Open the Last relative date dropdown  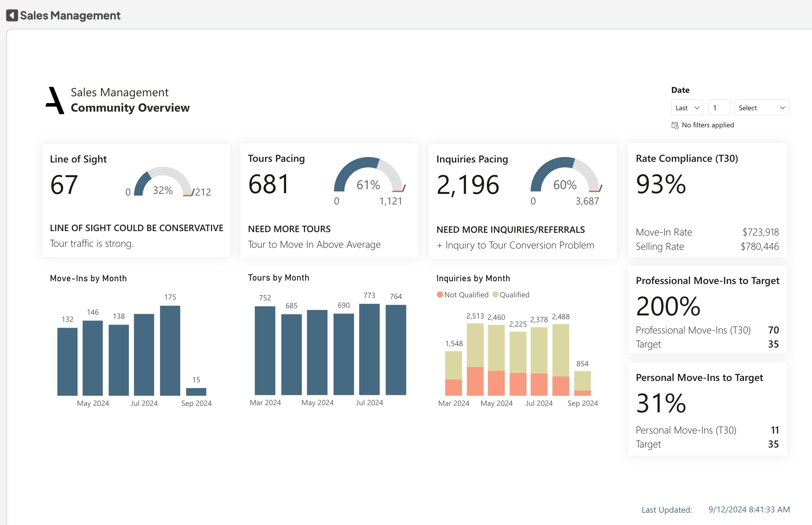coord(687,108)
